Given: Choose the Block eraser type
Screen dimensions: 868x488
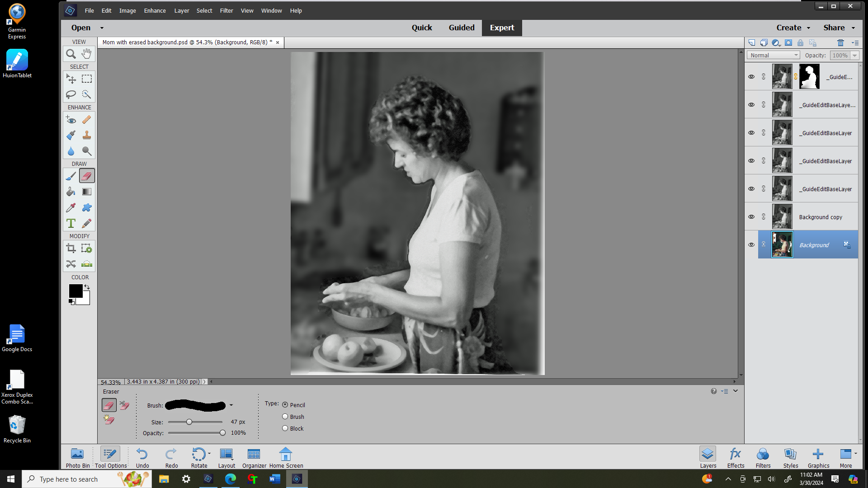Looking at the screenshot, I should (285, 428).
